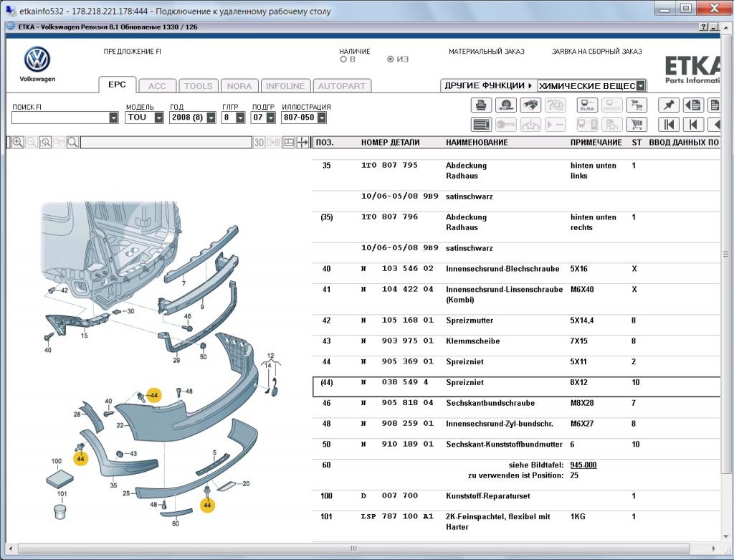Click the pushpin icon

point(669,105)
